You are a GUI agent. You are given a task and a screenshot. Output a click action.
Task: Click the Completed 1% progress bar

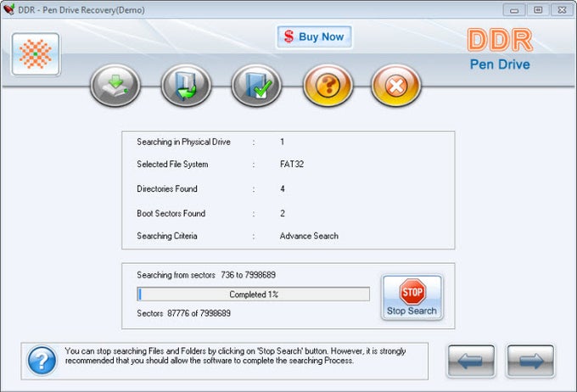(x=253, y=294)
